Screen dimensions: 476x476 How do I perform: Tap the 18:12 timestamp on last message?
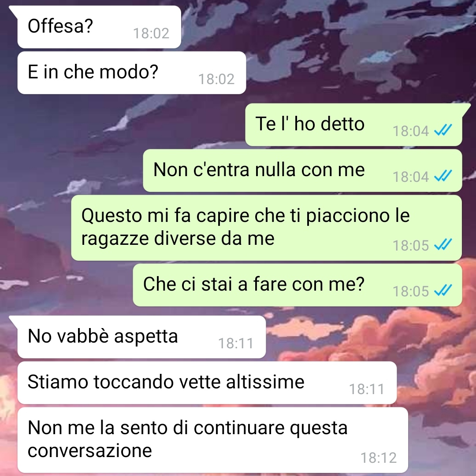[379, 458]
